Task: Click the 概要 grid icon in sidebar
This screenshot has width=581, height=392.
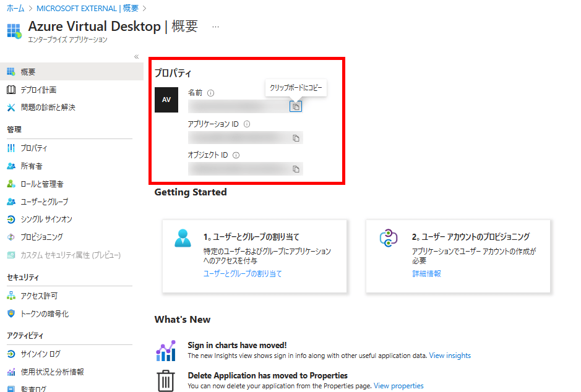Action: (x=11, y=72)
